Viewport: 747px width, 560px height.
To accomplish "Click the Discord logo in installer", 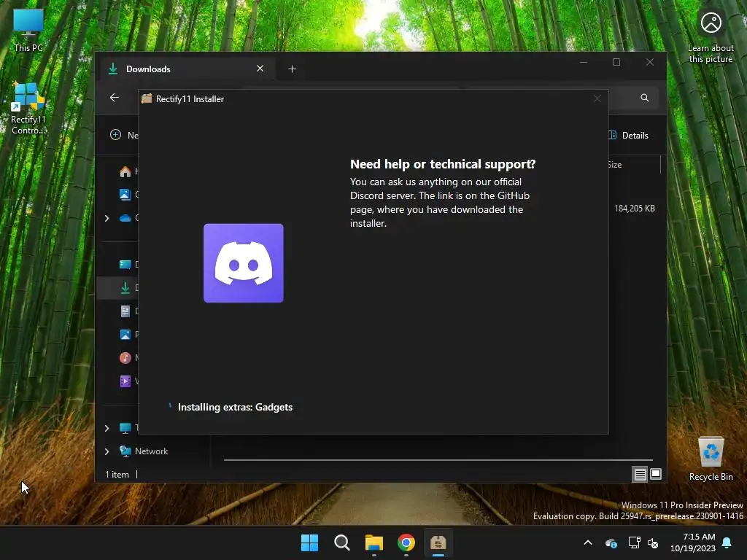I will pos(244,262).
